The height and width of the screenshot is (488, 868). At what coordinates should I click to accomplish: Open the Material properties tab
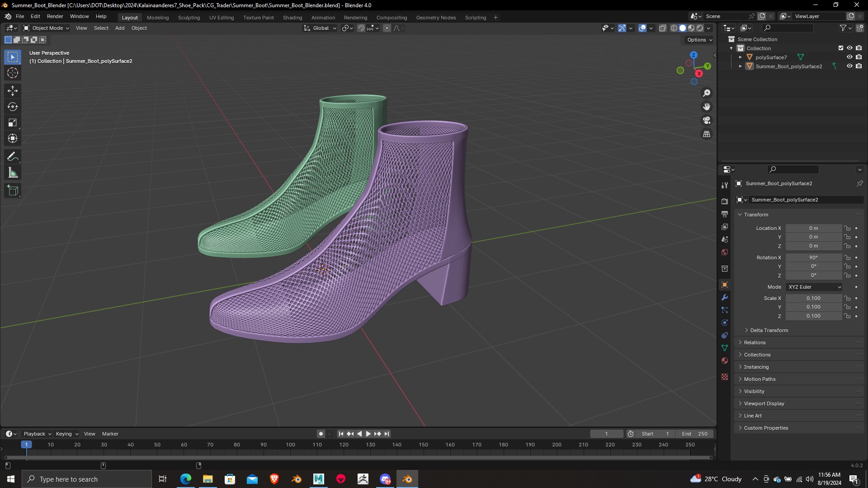click(725, 361)
